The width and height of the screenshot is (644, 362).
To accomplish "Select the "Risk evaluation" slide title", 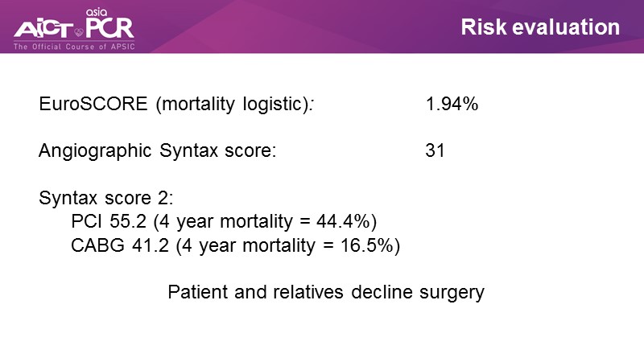I will click(539, 27).
